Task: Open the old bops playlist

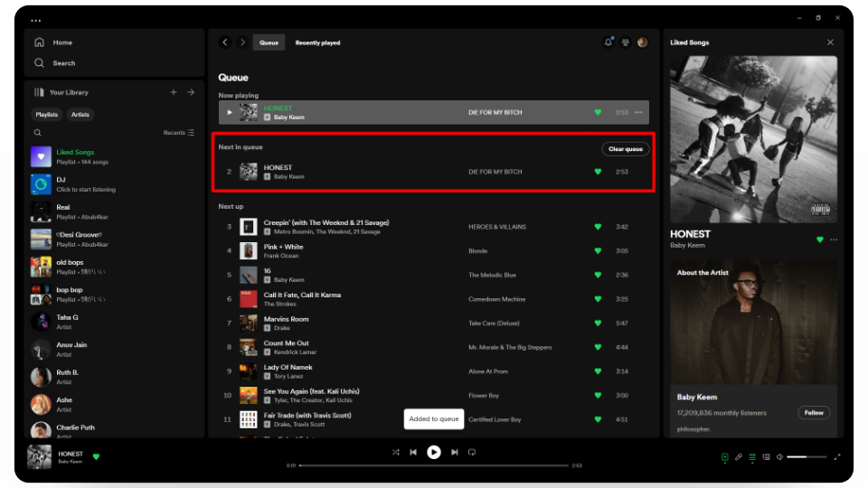Action: point(114,267)
